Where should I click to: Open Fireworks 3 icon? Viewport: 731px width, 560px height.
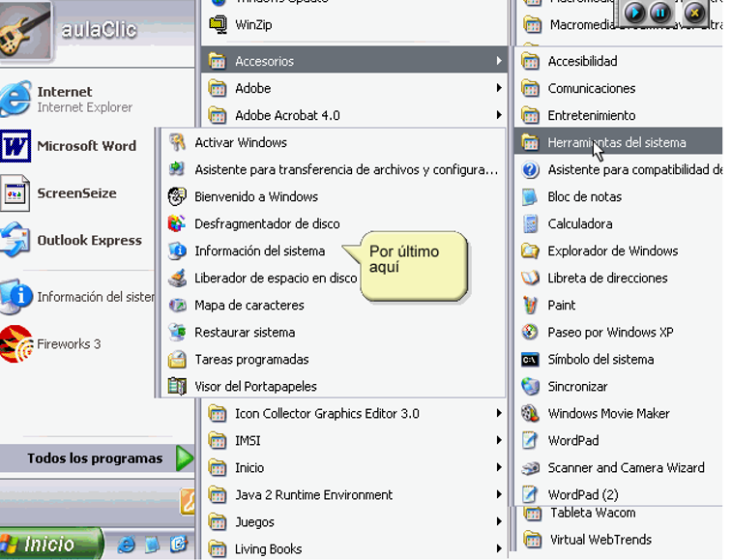pos(15,344)
